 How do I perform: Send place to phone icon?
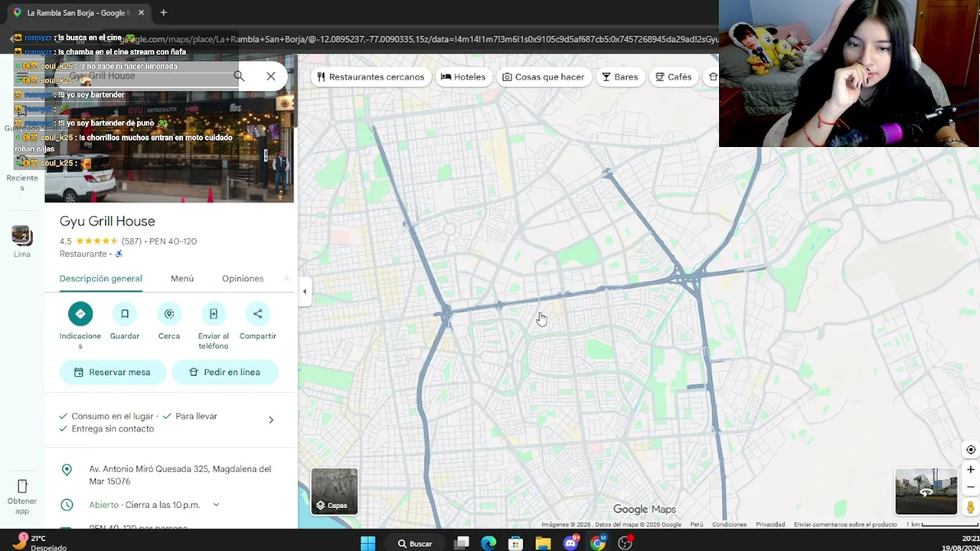214,314
